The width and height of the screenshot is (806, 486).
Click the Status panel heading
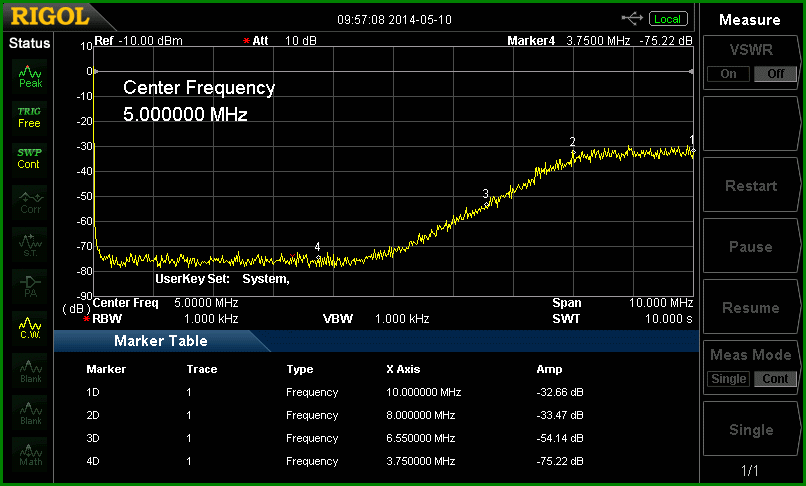tap(29, 43)
